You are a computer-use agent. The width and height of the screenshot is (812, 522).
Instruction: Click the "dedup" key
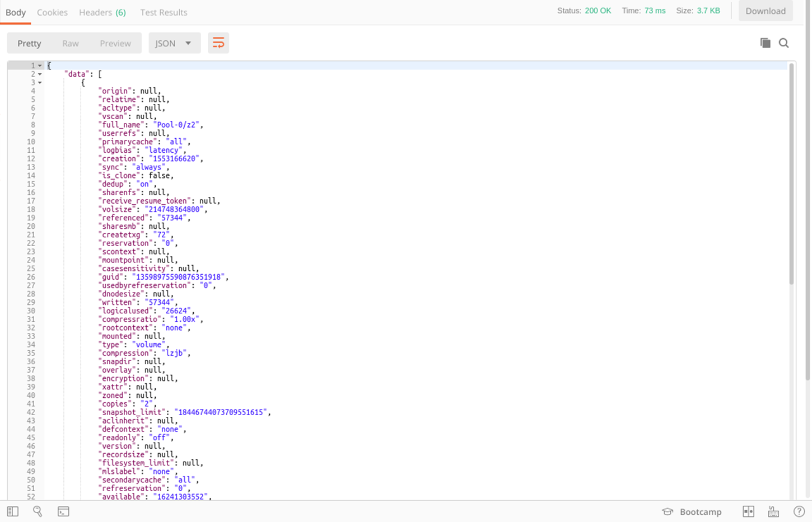click(x=113, y=184)
